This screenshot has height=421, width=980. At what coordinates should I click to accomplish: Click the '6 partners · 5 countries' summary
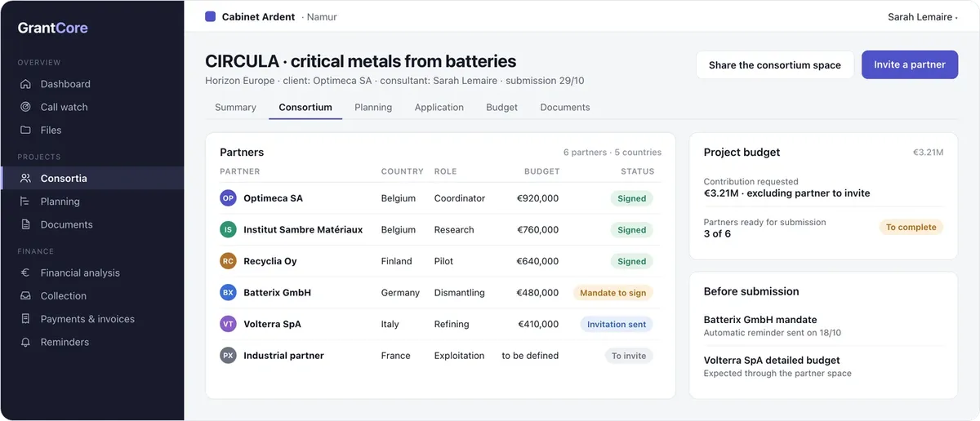pos(612,153)
